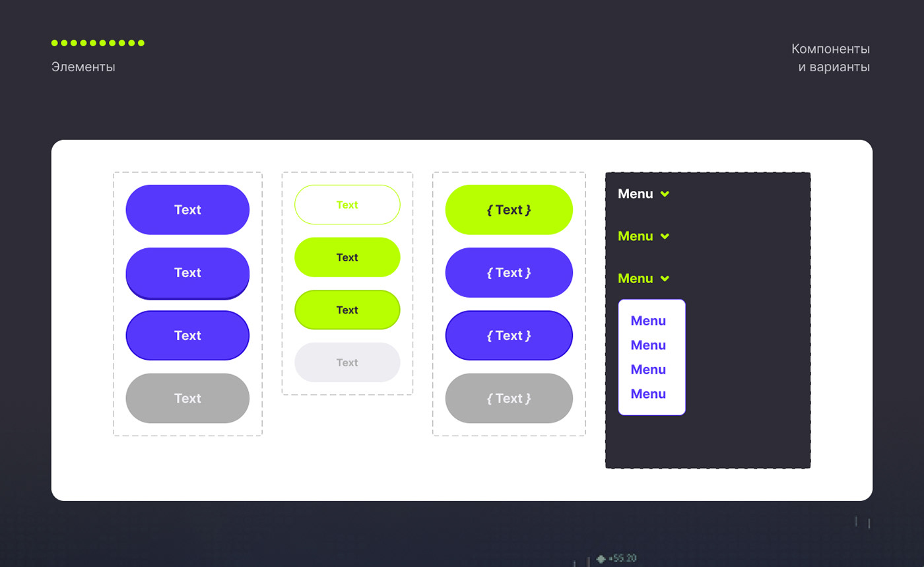Viewport: 924px width, 567px height.
Task: Expand the white Menu dropdown label
Action: point(635,194)
